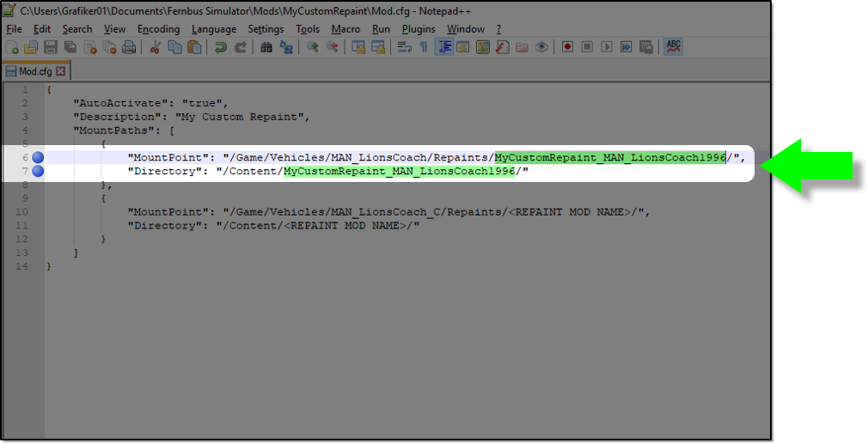Screen dimensions: 868x443
Task: Click highlighted MyCustomRepaint text on line 7
Action: 399,172
